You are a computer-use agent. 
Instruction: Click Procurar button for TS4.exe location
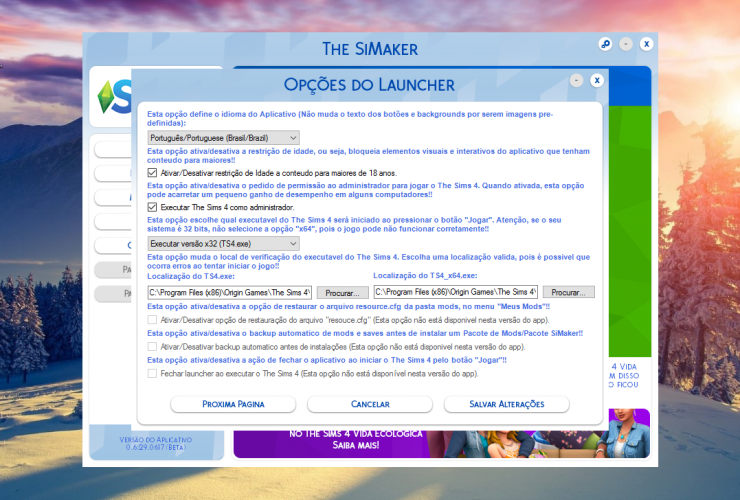coord(342,293)
